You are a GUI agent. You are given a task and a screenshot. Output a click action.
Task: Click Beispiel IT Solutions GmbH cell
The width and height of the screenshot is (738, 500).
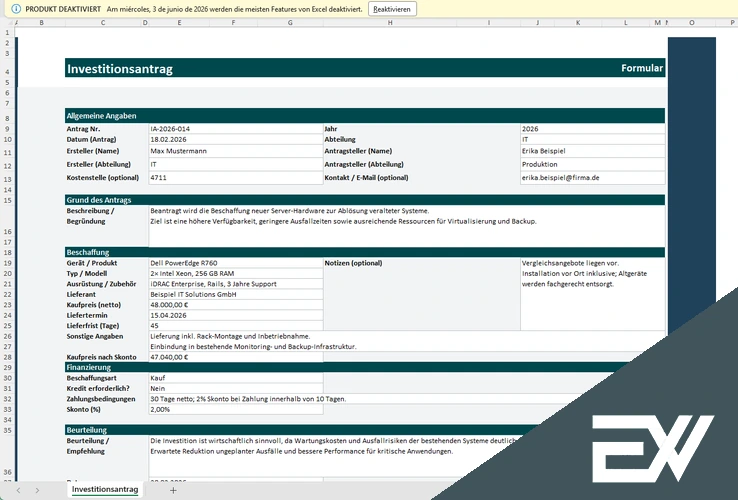236,294
